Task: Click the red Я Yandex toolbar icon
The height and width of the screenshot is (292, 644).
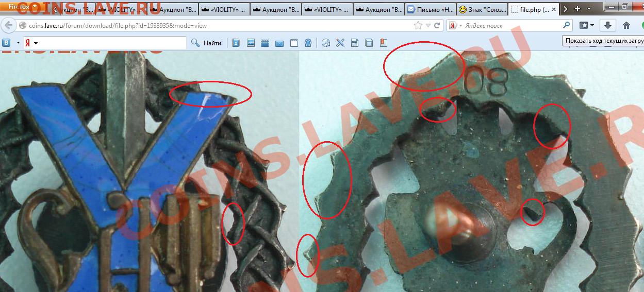Action: (29, 43)
